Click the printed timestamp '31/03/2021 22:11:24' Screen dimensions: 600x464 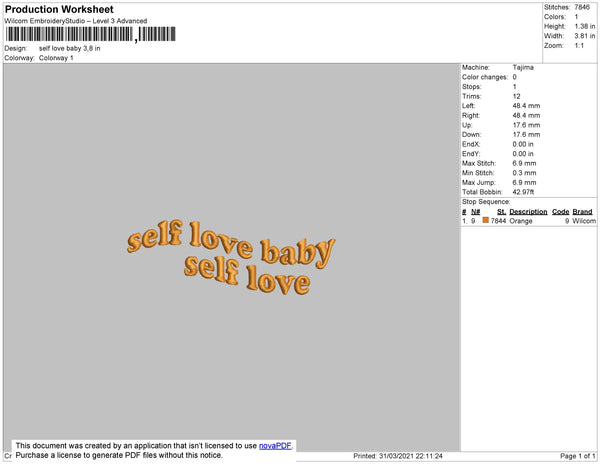pyautogui.click(x=411, y=456)
